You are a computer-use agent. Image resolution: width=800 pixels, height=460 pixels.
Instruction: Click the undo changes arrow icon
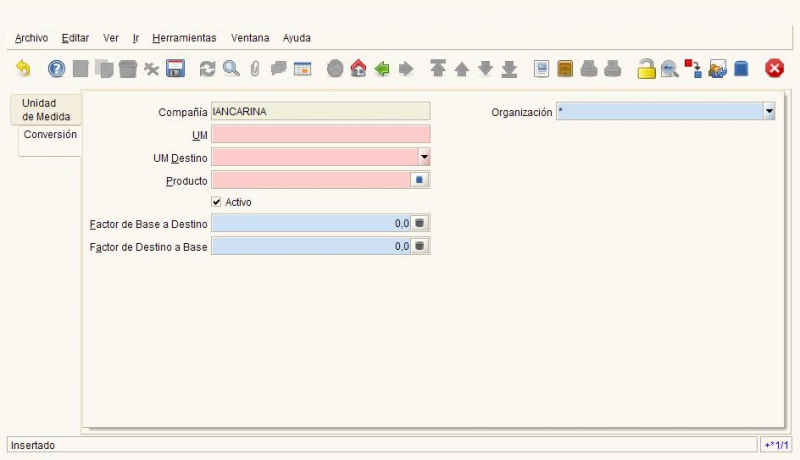tap(23, 69)
